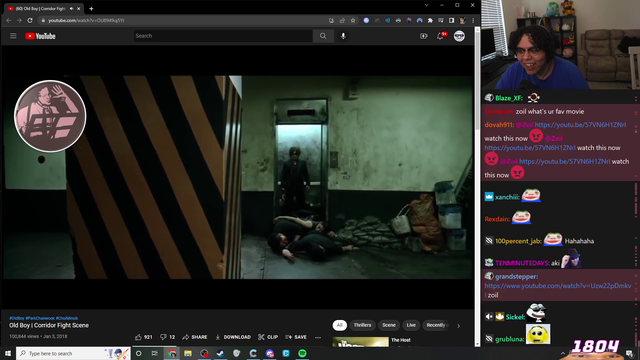The image size is (640, 360).
Task: Select the Live filter chip
Action: click(411, 325)
